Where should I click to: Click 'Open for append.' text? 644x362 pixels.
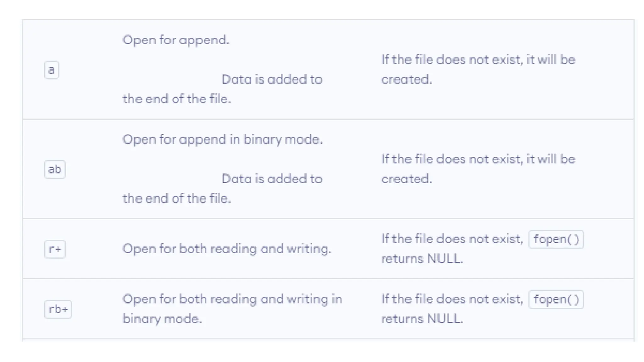pyautogui.click(x=176, y=40)
